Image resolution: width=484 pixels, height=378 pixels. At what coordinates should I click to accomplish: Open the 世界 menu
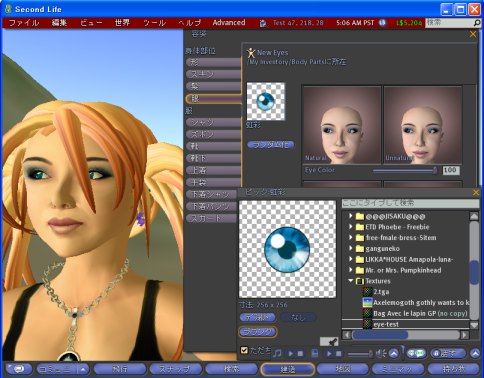point(122,23)
